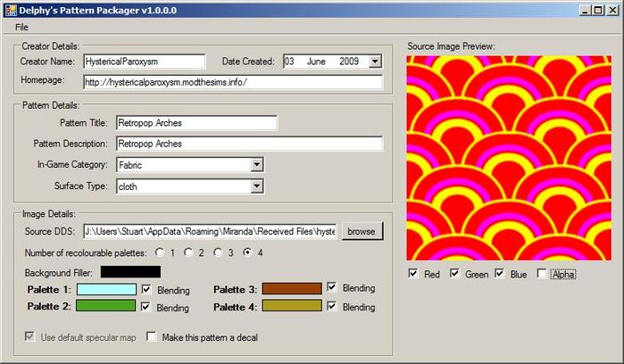Click the Palette 1 light blue swatch
This screenshot has width=624, height=364.
pos(106,289)
